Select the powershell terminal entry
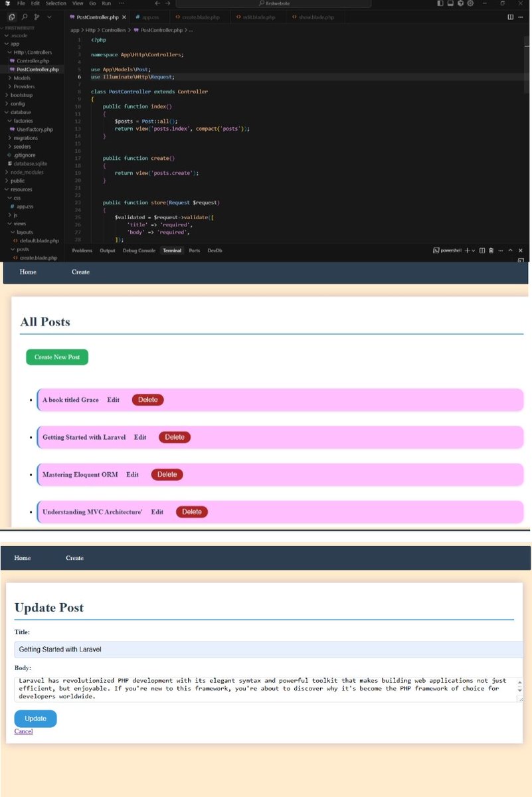532x797 pixels. 446,250
